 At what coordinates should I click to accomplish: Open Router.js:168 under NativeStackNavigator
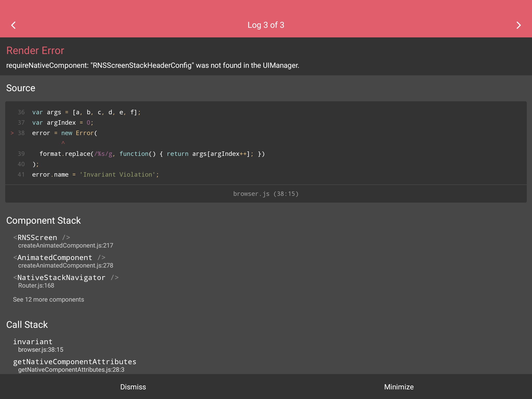[x=36, y=285]
